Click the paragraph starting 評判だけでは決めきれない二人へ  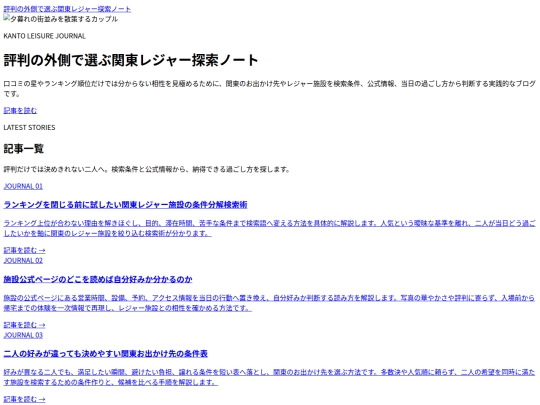[147, 169]
